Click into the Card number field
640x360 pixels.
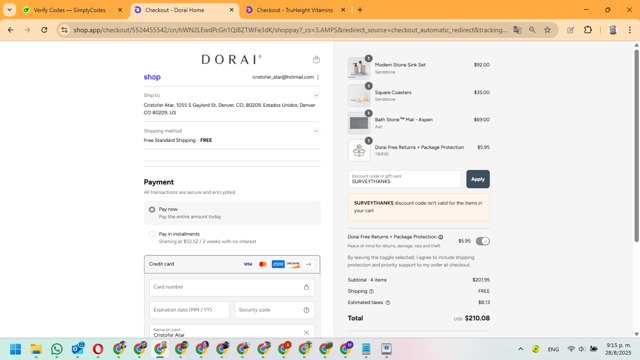tap(232, 287)
